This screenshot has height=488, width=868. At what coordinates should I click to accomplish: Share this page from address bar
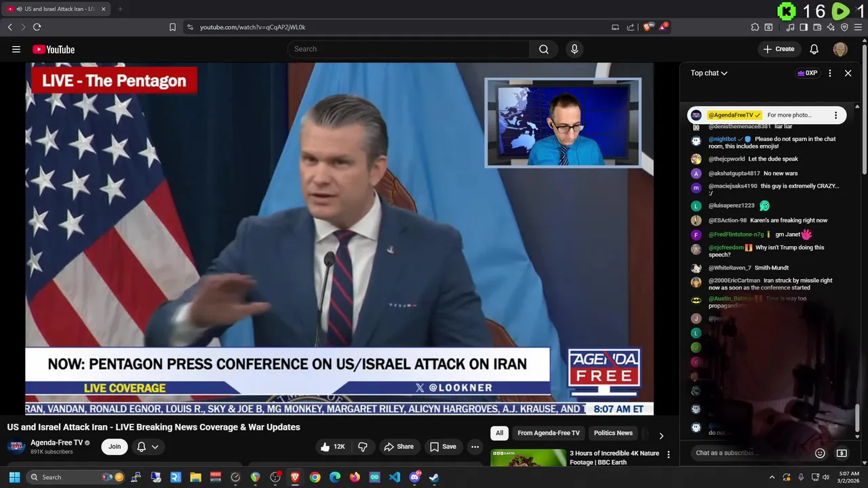[631, 27]
